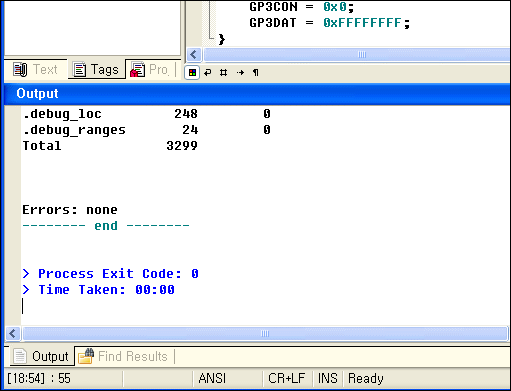This screenshot has width=511, height=391.
Task: Click the Total 3299 line
Action: point(110,146)
